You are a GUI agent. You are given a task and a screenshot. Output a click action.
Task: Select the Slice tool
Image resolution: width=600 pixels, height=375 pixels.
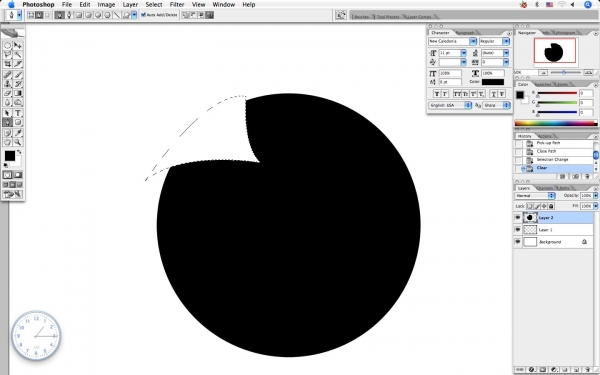coord(18,64)
